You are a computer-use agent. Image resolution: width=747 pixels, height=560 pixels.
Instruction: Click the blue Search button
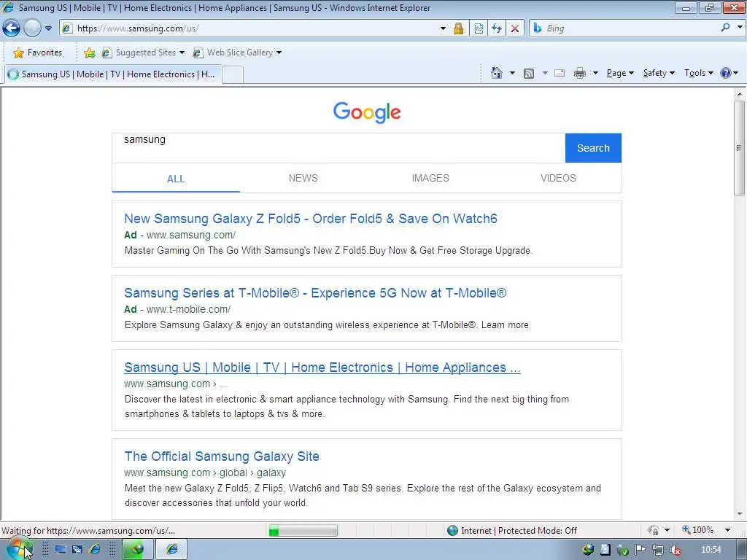click(593, 148)
